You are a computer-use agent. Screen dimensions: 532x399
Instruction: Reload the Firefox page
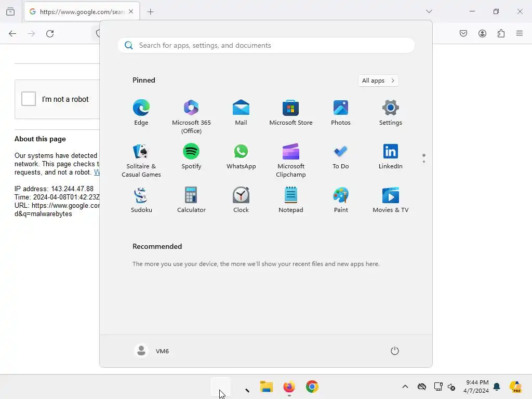tap(50, 33)
